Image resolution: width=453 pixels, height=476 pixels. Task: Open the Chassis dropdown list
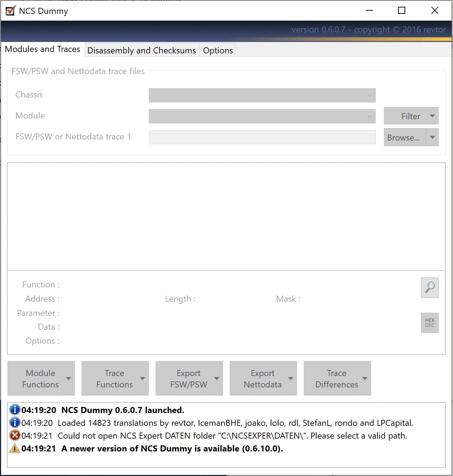262,95
